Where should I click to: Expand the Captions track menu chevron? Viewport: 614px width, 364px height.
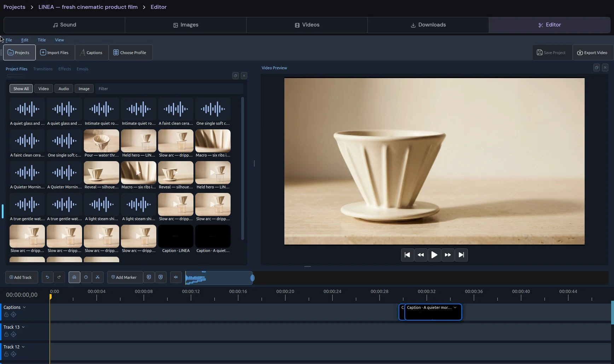tap(24, 307)
